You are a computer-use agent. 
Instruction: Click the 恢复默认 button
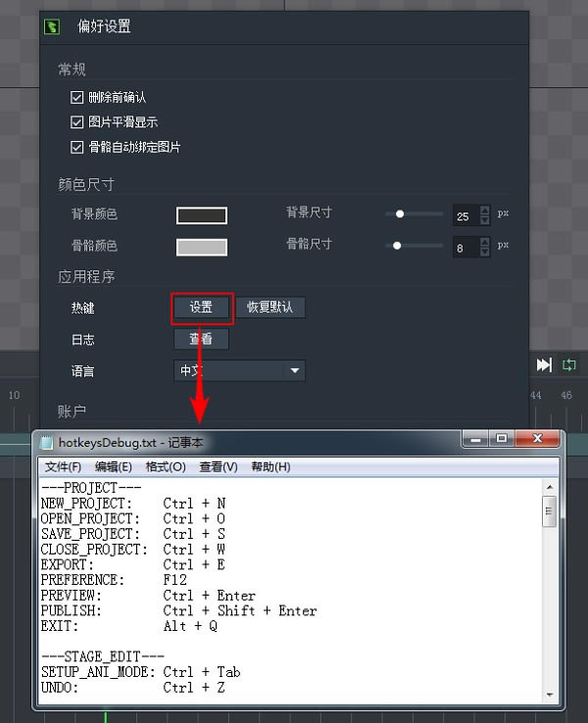click(270, 308)
